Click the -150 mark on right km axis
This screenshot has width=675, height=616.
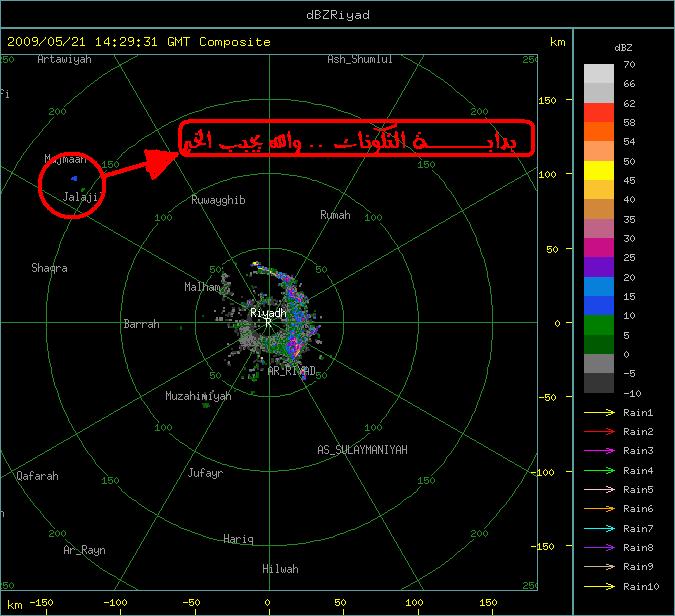pyautogui.click(x=543, y=546)
